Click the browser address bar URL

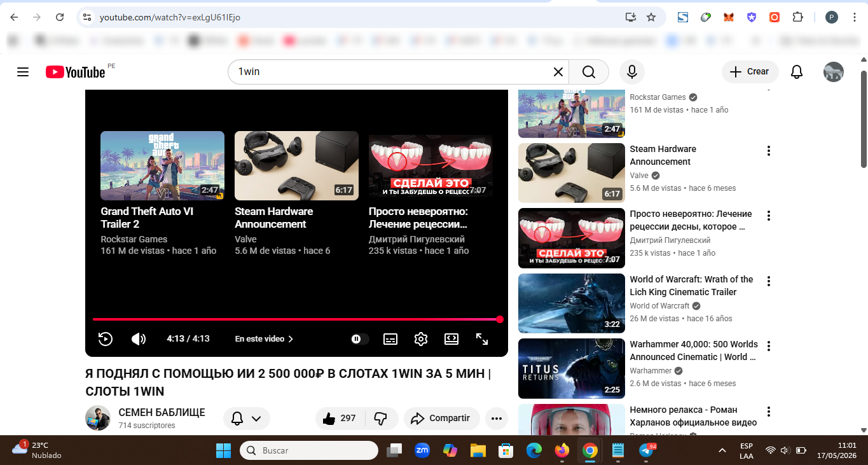170,17
